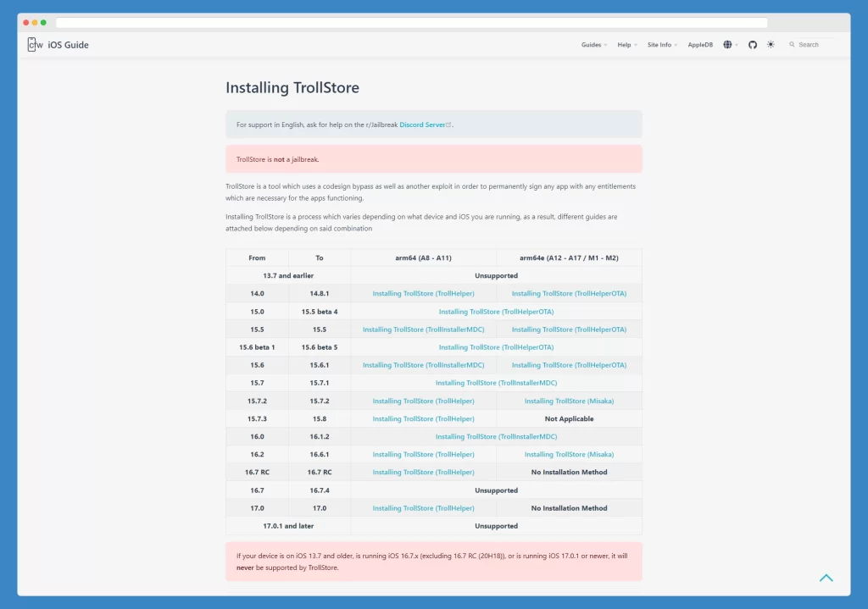Open TrollHelperOTA link in 15.0 row
868x609 pixels.
(x=496, y=312)
